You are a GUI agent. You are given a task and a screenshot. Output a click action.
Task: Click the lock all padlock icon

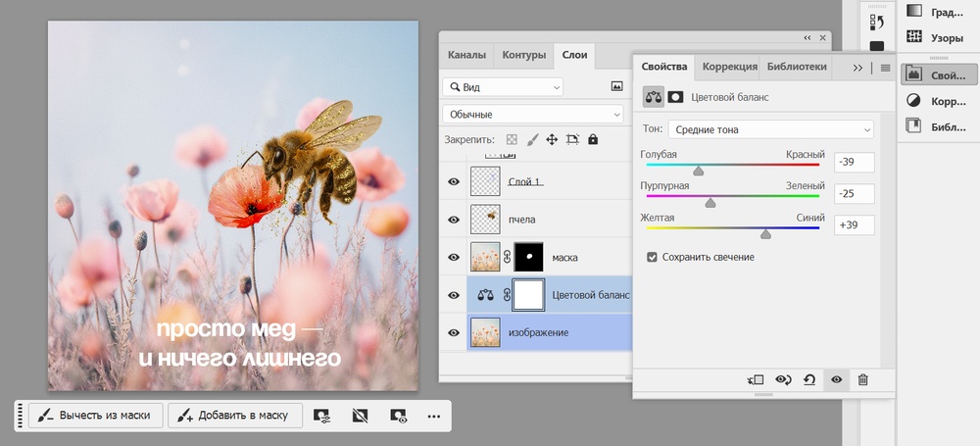(x=593, y=140)
